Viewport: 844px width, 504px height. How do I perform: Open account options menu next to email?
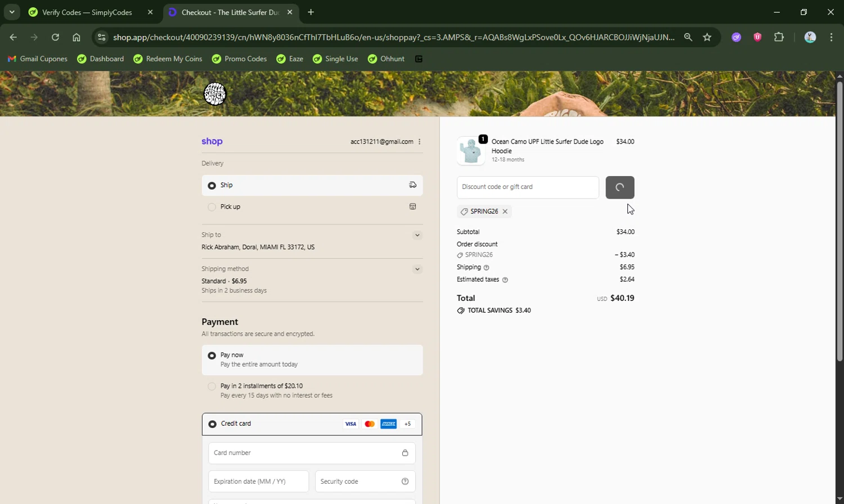pos(419,142)
